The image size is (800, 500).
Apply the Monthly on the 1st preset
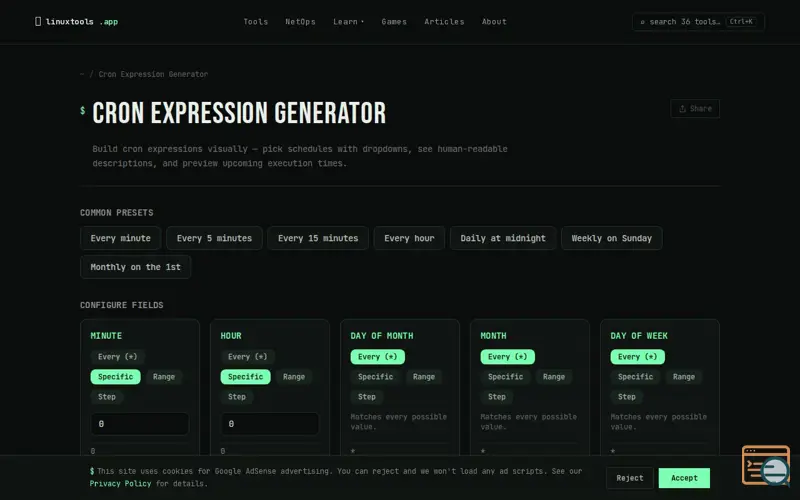click(x=135, y=267)
